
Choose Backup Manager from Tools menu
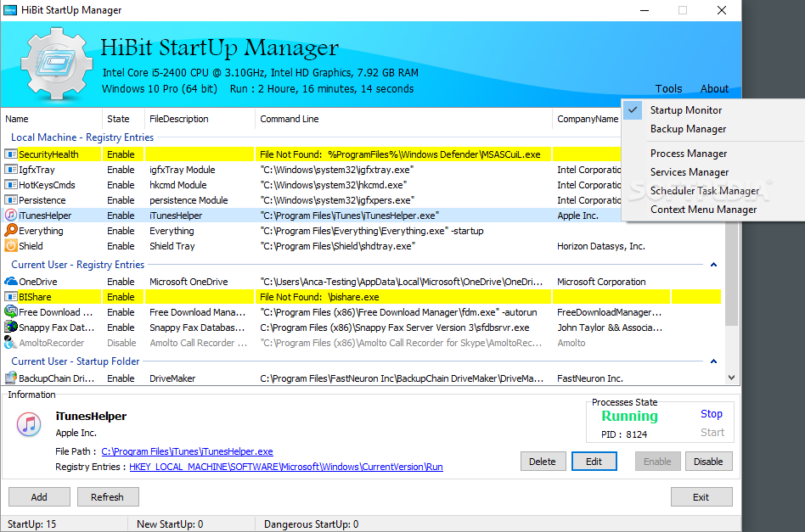point(688,129)
